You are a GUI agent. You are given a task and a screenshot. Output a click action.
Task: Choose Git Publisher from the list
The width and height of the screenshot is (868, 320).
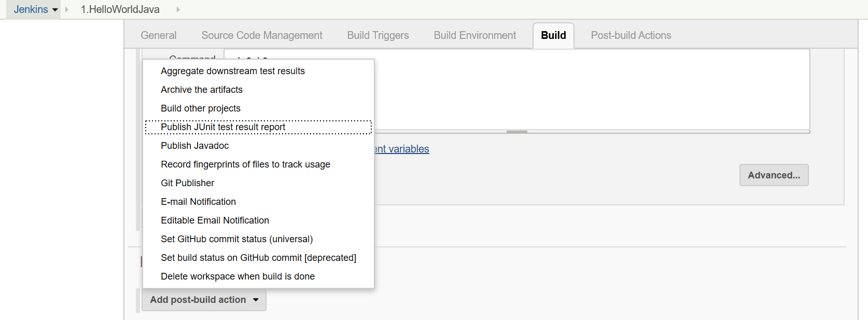pyautogui.click(x=188, y=183)
